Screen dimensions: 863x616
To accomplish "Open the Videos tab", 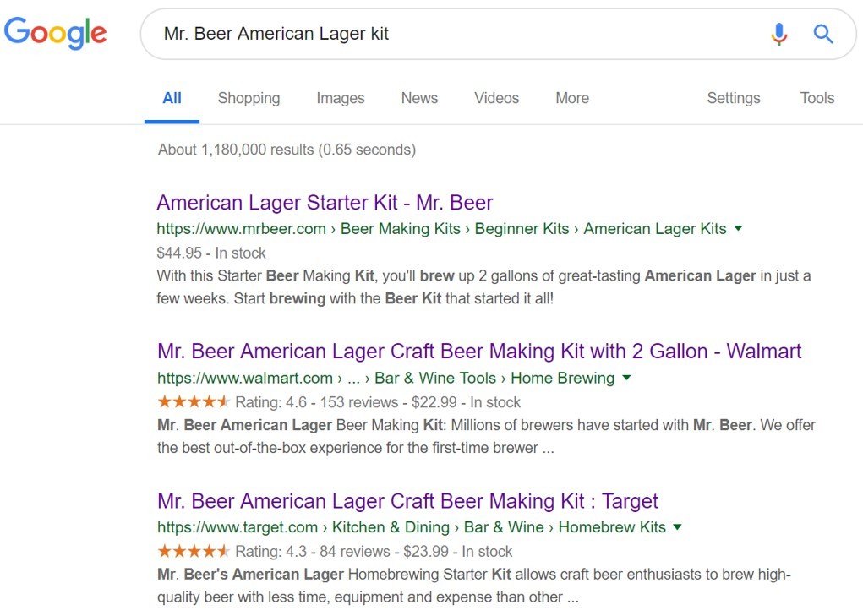I will coord(496,98).
